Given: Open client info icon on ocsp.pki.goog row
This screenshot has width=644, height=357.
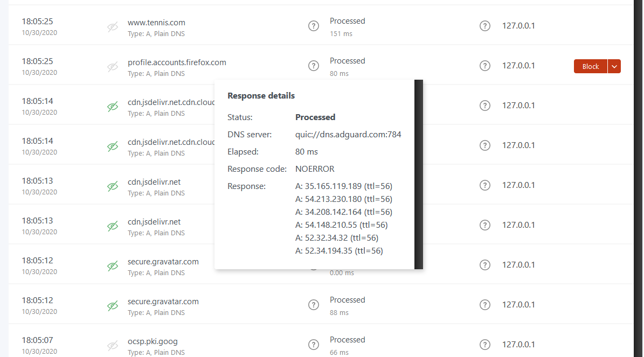Looking at the screenshot, I should (484, 345).
